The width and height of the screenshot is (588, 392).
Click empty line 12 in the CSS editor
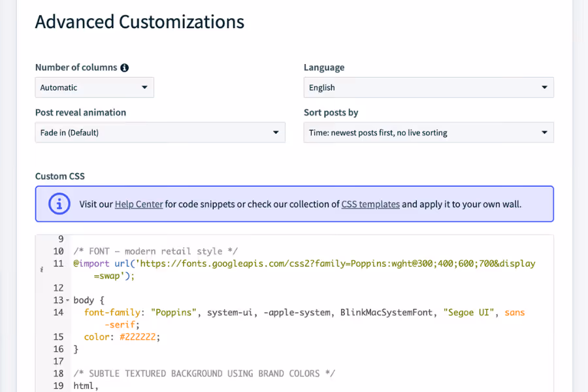click(x=311, y=287)
